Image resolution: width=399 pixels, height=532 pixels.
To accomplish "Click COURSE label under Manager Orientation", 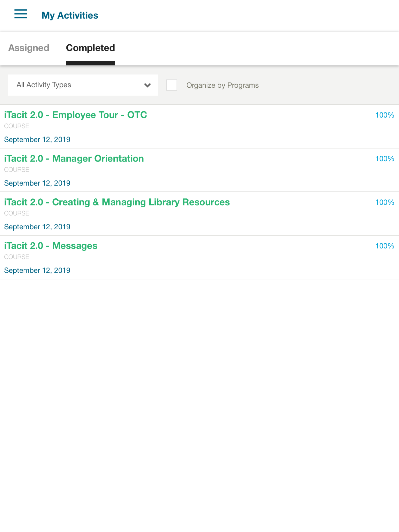I will [x=17, y=170].
